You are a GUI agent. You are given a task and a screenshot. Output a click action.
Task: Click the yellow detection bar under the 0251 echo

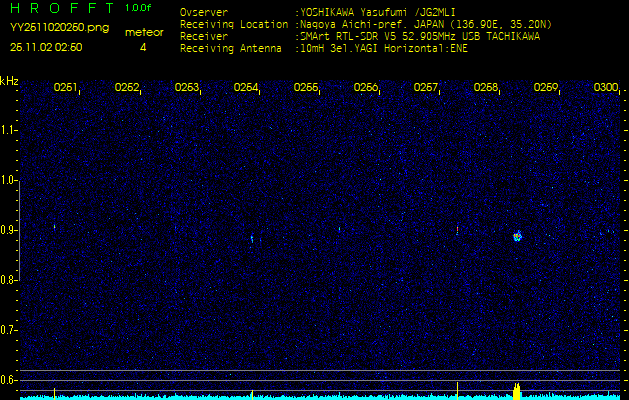(55, 393)
